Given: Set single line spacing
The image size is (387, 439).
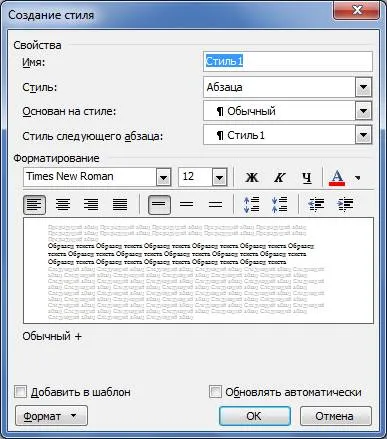Looking at the screenshot, I should click(x=159, y=204).
